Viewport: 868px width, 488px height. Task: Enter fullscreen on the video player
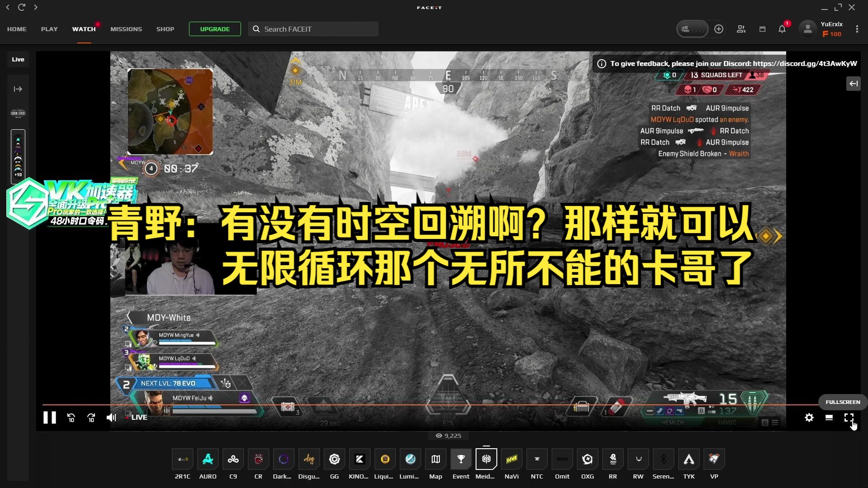[x=849, y=418]
